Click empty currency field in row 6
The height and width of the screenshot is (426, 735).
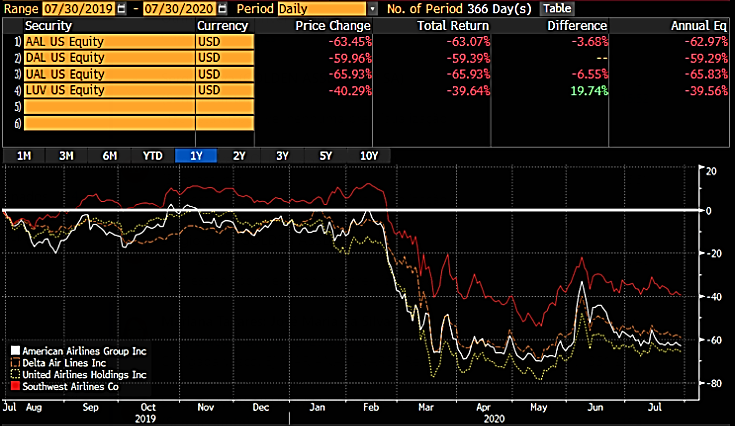[225, 123]
